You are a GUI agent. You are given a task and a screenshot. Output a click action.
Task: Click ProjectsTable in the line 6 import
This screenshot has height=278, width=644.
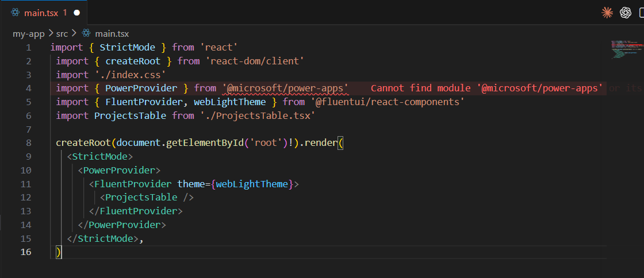[130, 115]
